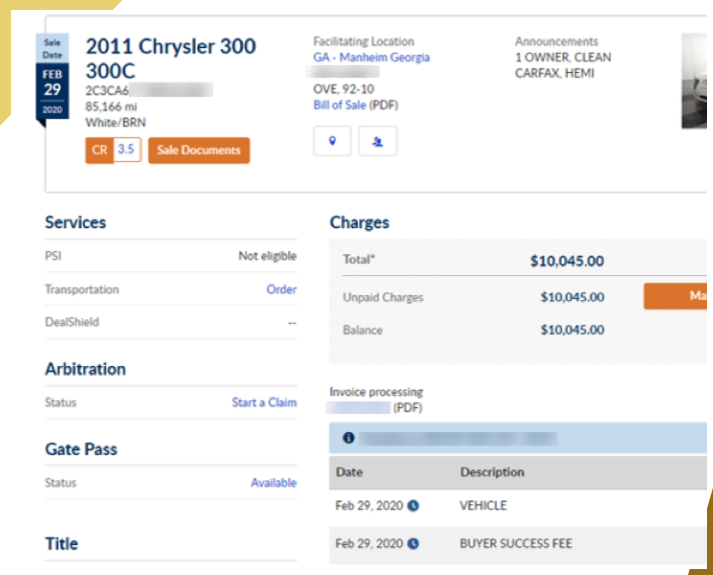The image size is (713, 575).
Task: Open the Sale Documents button
Action: 198,150
